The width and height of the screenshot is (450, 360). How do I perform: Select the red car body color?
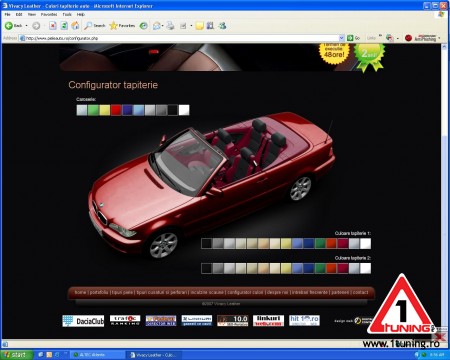pos(116,110)
